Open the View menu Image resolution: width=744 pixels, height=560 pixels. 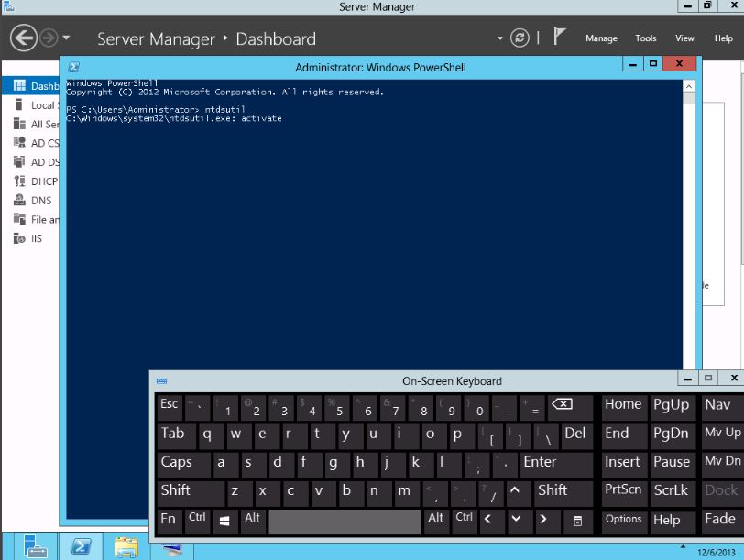(684, 38)
